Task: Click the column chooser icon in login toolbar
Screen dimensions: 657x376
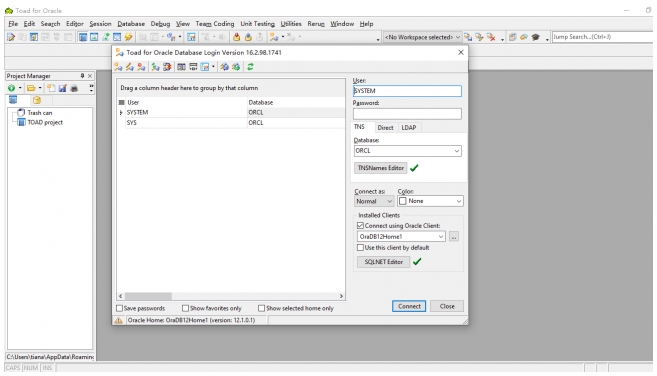Action: [181, 67]
